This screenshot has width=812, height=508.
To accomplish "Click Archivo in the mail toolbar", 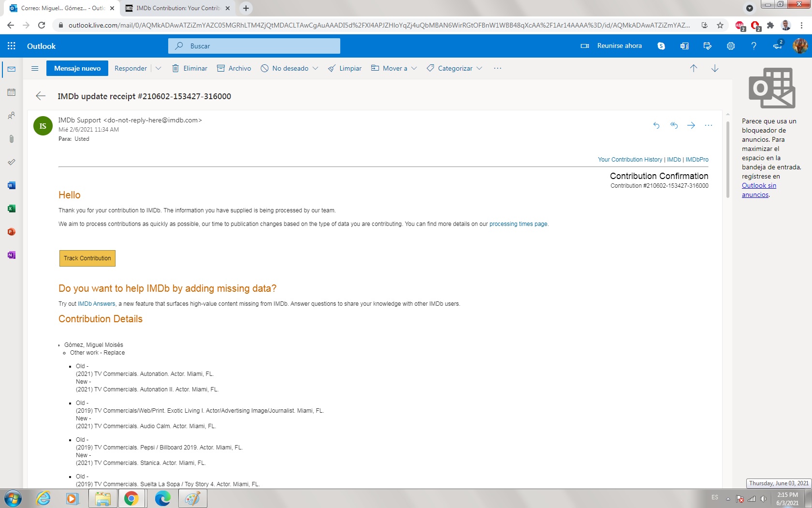I will click(234, 68).
